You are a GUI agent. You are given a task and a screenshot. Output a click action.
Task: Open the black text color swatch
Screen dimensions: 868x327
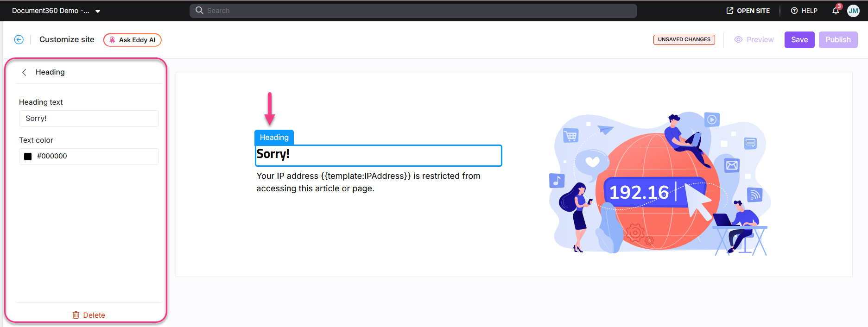point(28,157)
